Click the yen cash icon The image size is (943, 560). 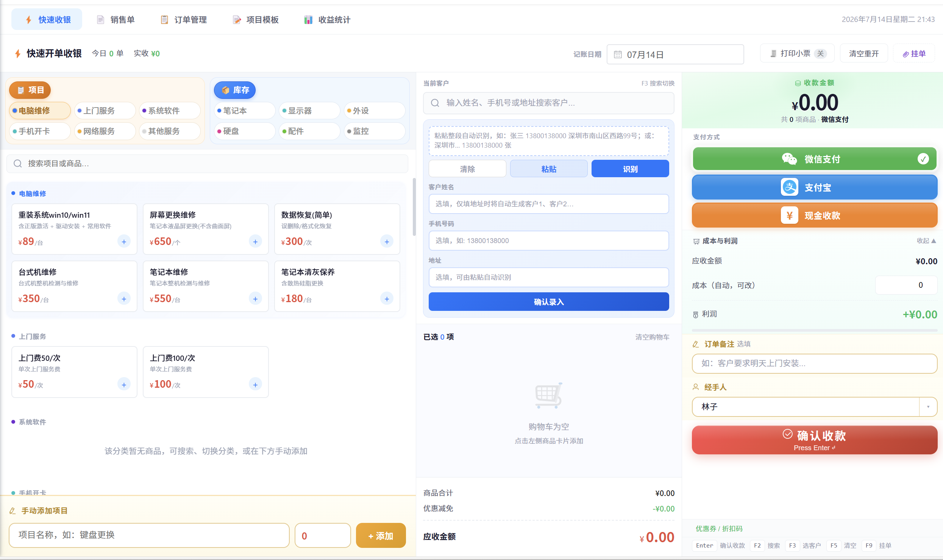coord(790,215)
